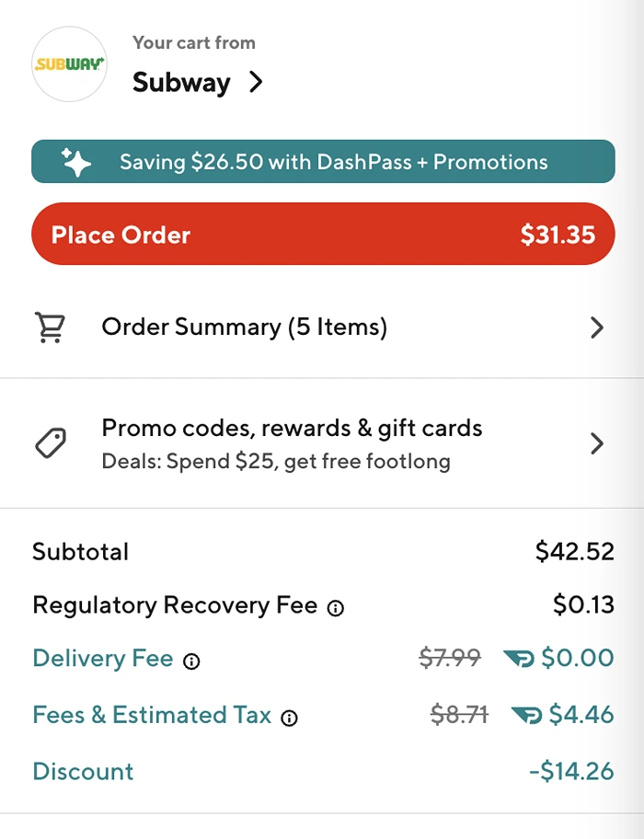Open info tooltip for Delivery Fee

pyautogui.click(x=191, y=661)
